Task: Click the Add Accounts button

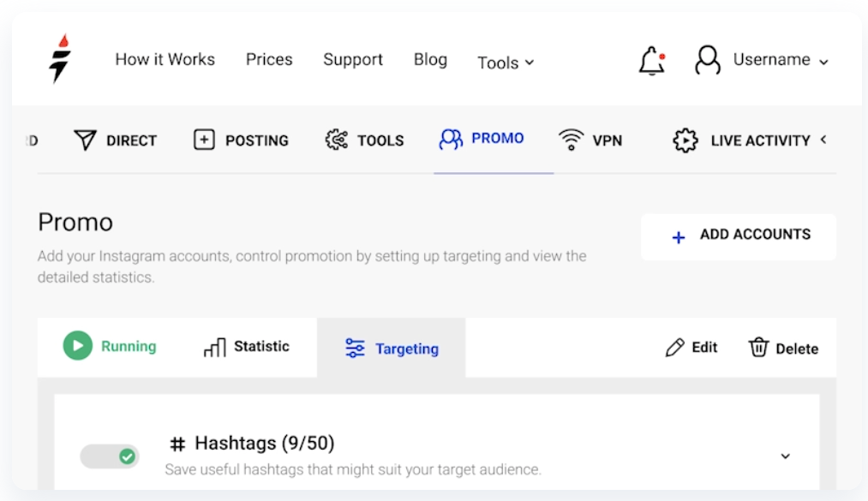Action: pos(739,236)
